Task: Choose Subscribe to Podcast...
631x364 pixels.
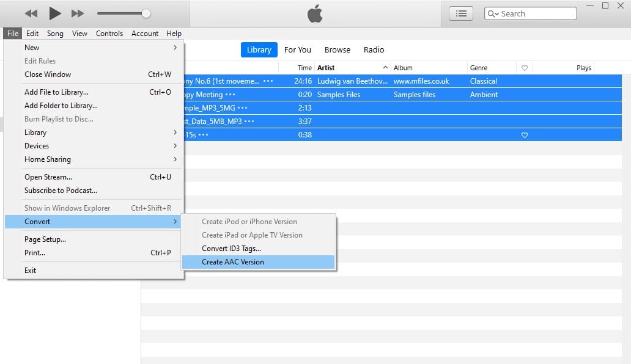Action: tap(94, 191)
